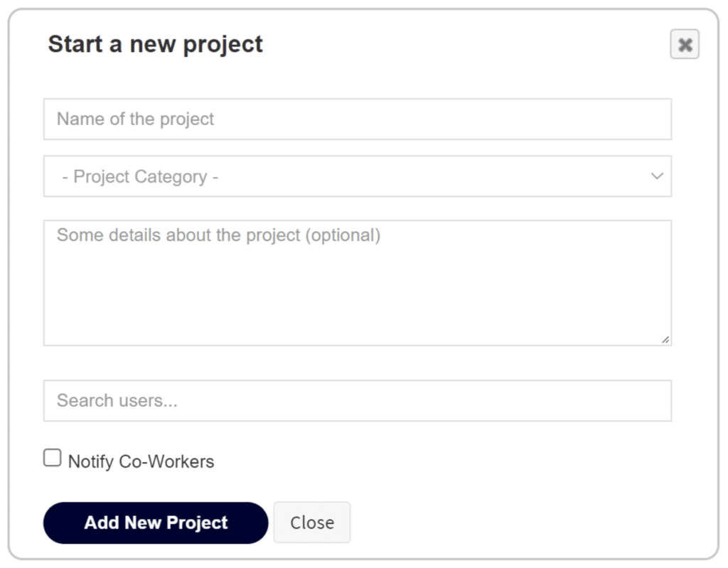728x568 pixels.
Task: Click the resize grip on details box
Action: click(665, 340)
